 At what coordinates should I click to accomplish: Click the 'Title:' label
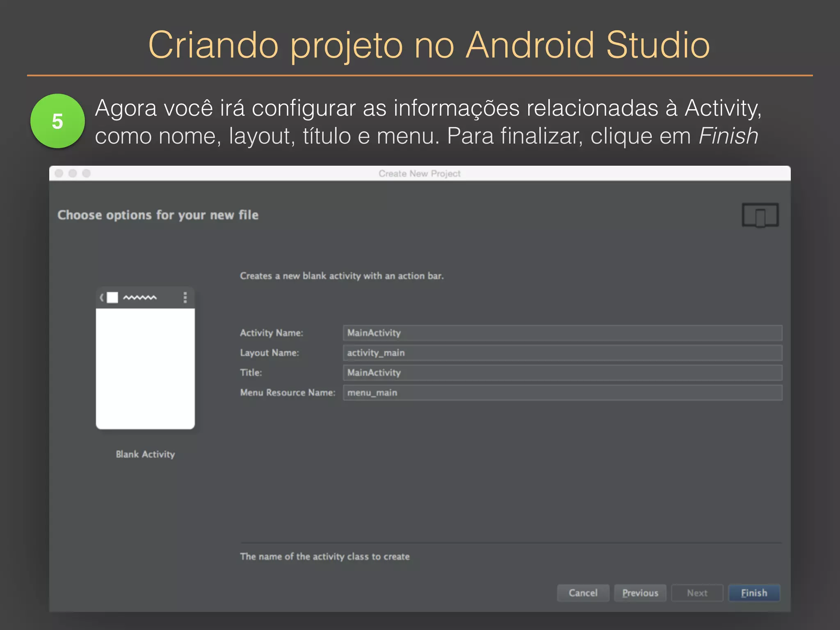coord(251,372)
